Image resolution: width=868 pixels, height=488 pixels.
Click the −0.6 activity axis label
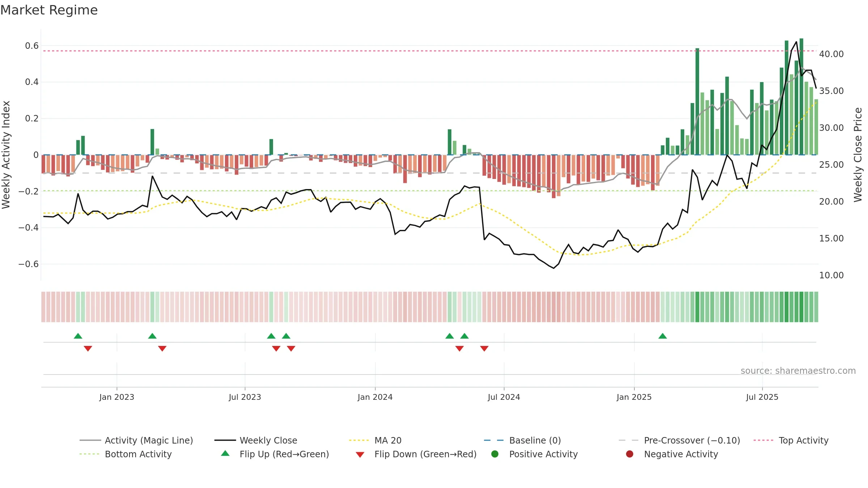(x=28, y=264)
